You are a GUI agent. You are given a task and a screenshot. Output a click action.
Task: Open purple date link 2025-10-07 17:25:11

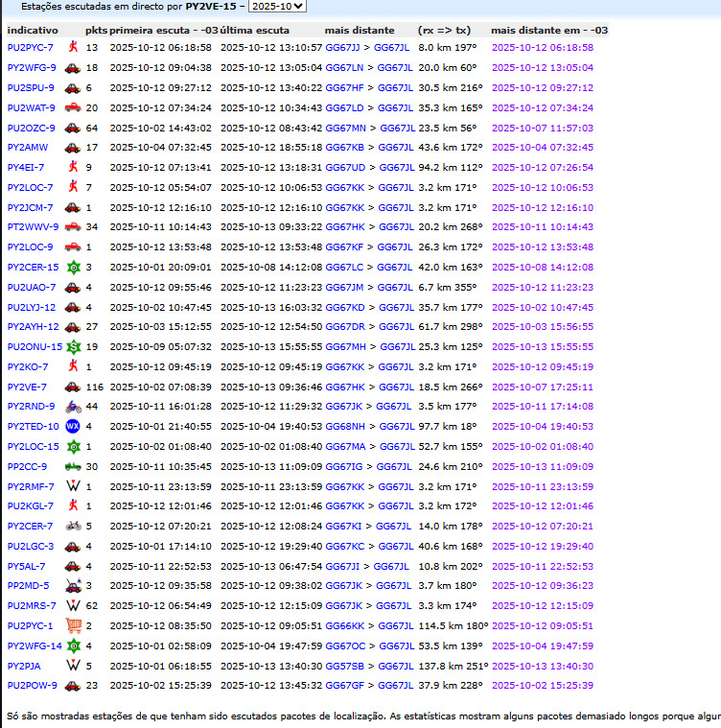542,387
